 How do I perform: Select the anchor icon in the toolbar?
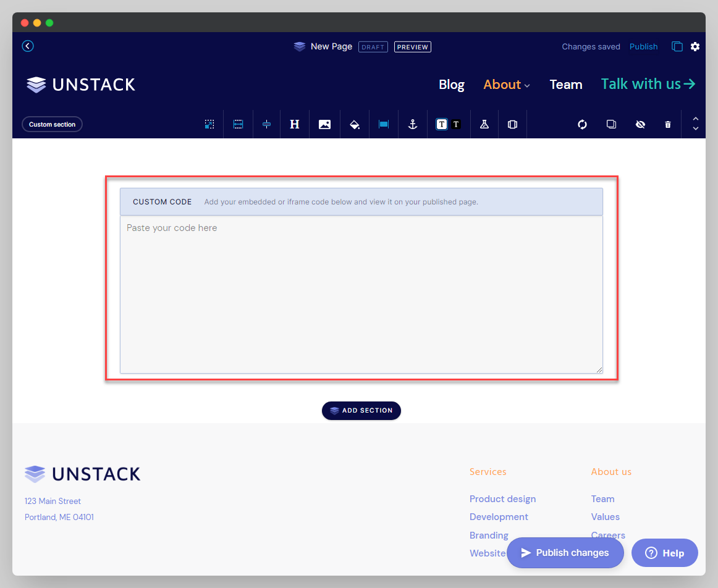point(412,124)
